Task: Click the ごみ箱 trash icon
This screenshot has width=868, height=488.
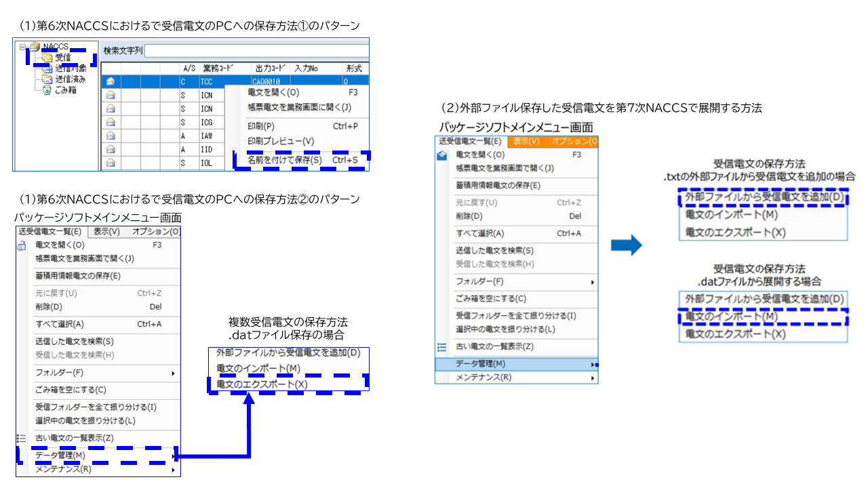Action: (x=47, y=90)
